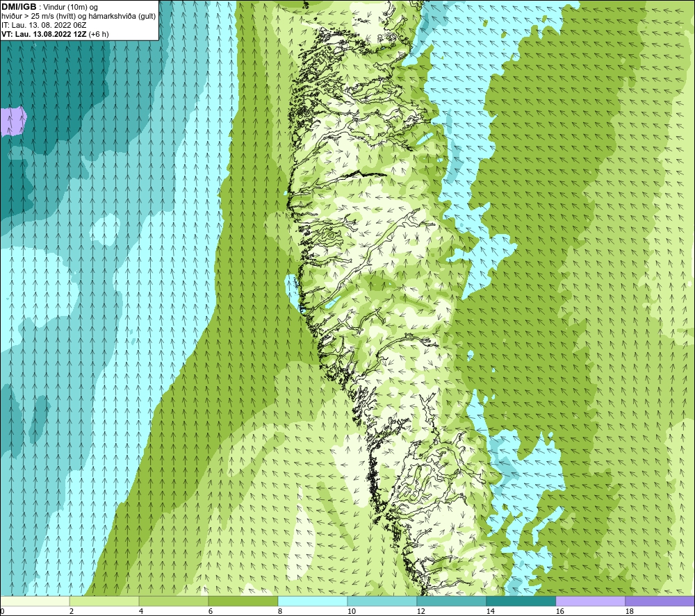Select the 6–8 m/s olive green swatch
695x616 pixels.
[243, 601]
